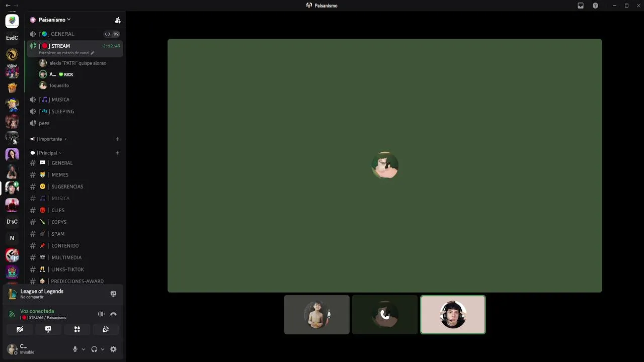
Task: Select the shirtless child avatar call tile
Action: pyautogui.click(x=316, y=315)
